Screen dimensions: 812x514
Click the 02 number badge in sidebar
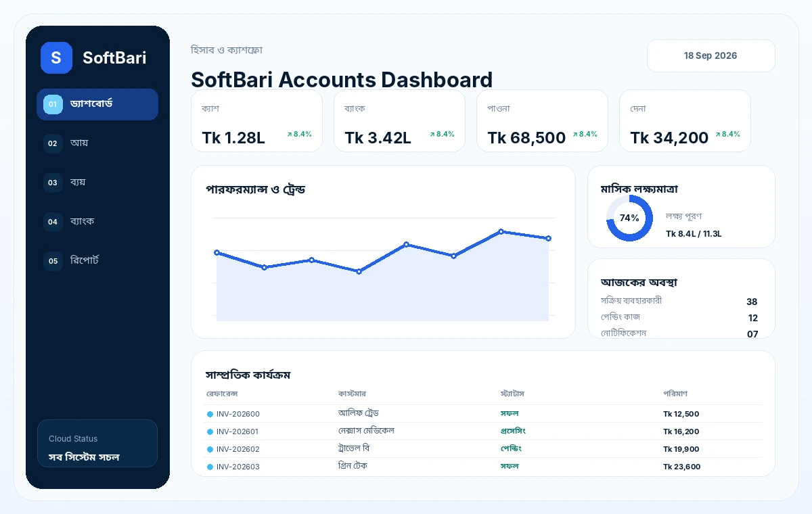coord(53,143)
